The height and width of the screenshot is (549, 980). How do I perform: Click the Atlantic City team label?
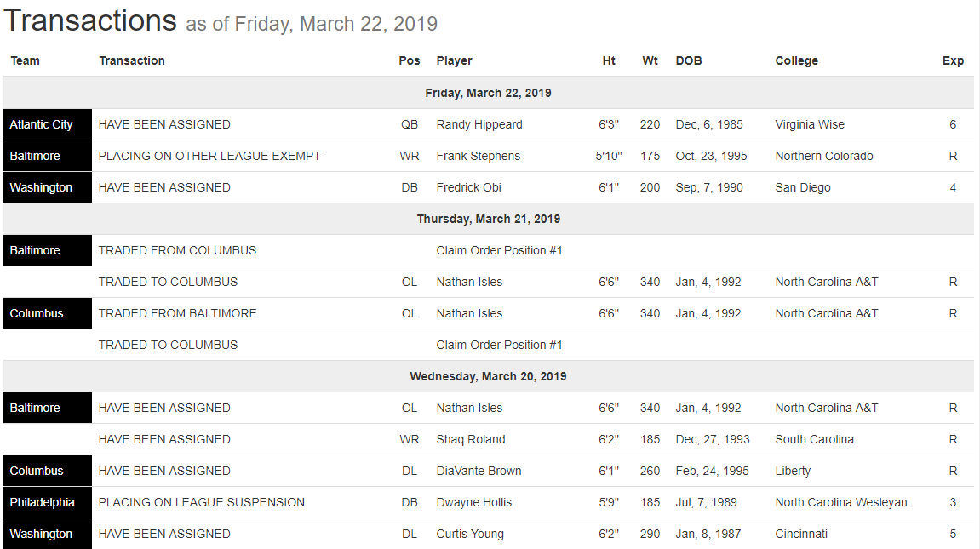coord(42,124)
